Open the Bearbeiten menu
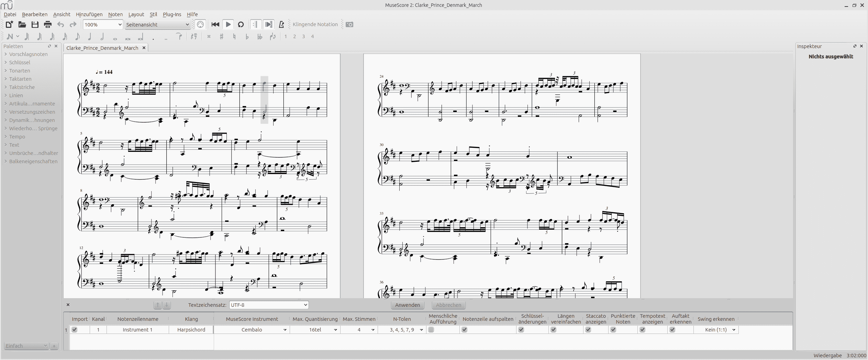This screenshot has width=868, height=360. (35, 14)
